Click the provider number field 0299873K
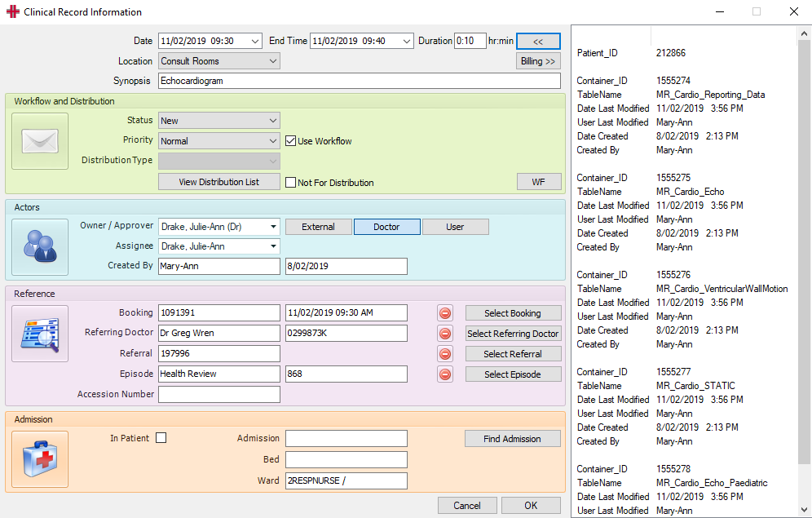The image size is (812, 518). [x=346, y=333]
